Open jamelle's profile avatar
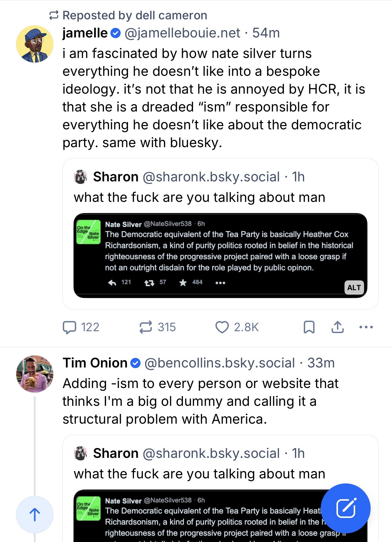Viewport: 392px width, 542px height. coord(35,44)
